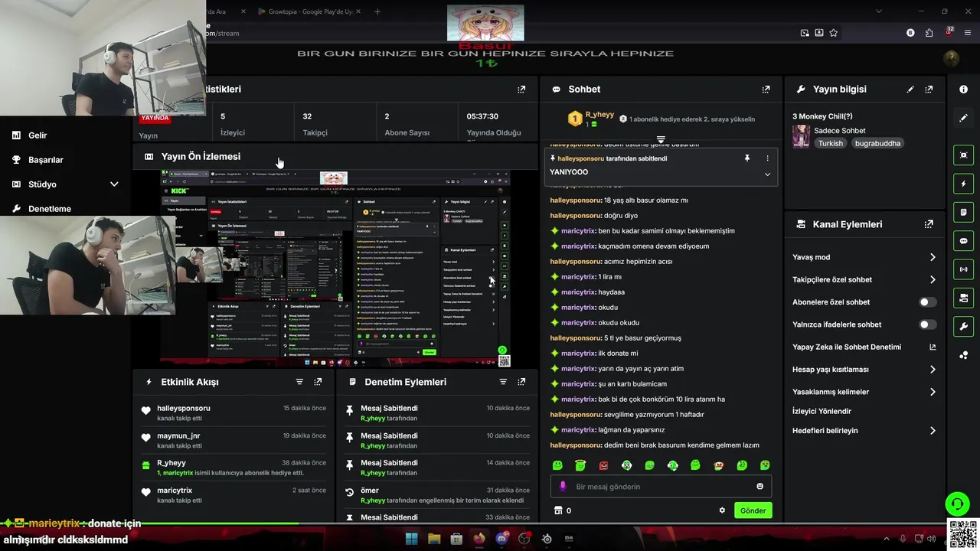Image resolution: width=980 pixels, height=551 pixels.
Task: Pop out the stream statistics panel
Action: coord(521,90)
